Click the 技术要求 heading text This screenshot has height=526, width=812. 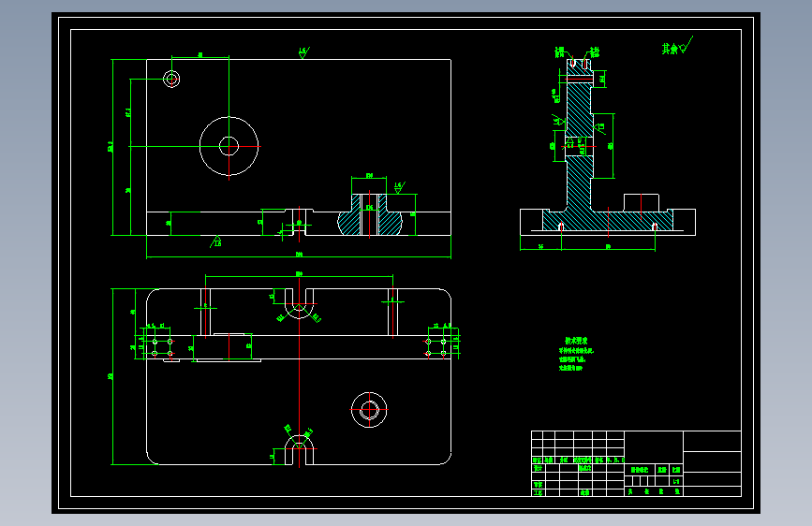576,341
